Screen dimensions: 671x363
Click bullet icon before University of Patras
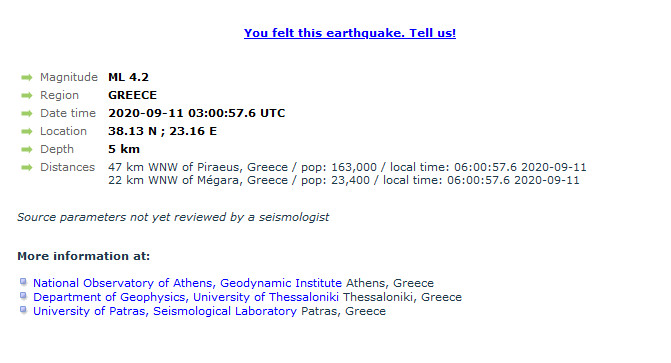[x=23, y=309]
